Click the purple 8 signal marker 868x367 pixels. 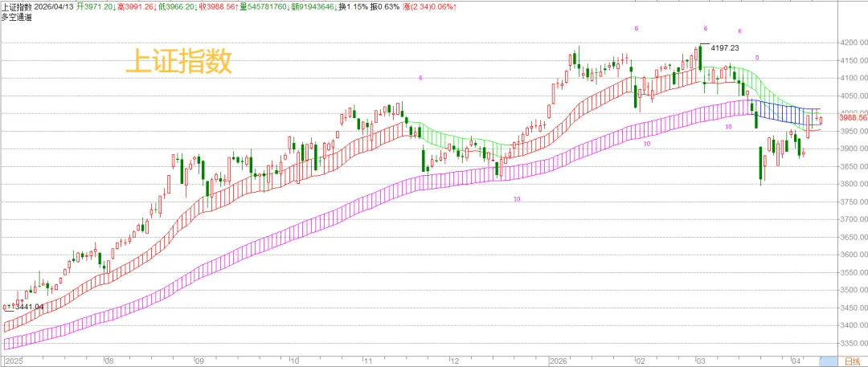pos(420,78)
